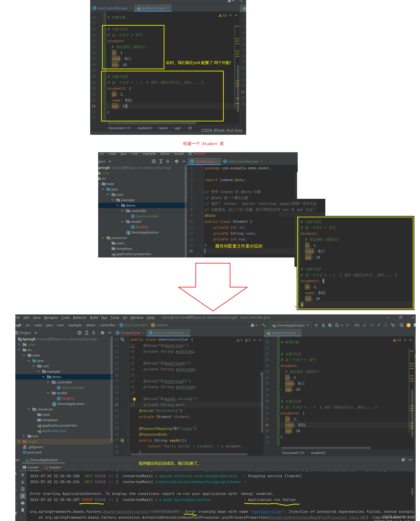Open the Refactor menu

[80, 318]
